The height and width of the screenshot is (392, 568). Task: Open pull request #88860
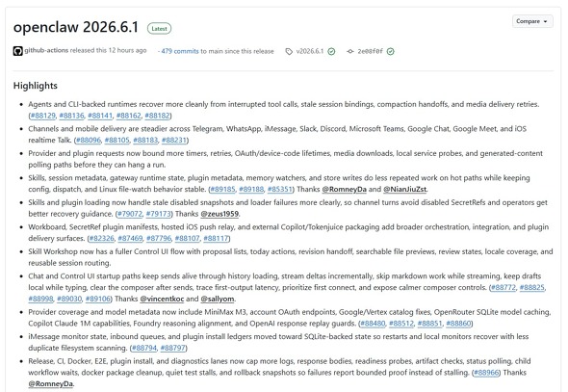point(458,324)
